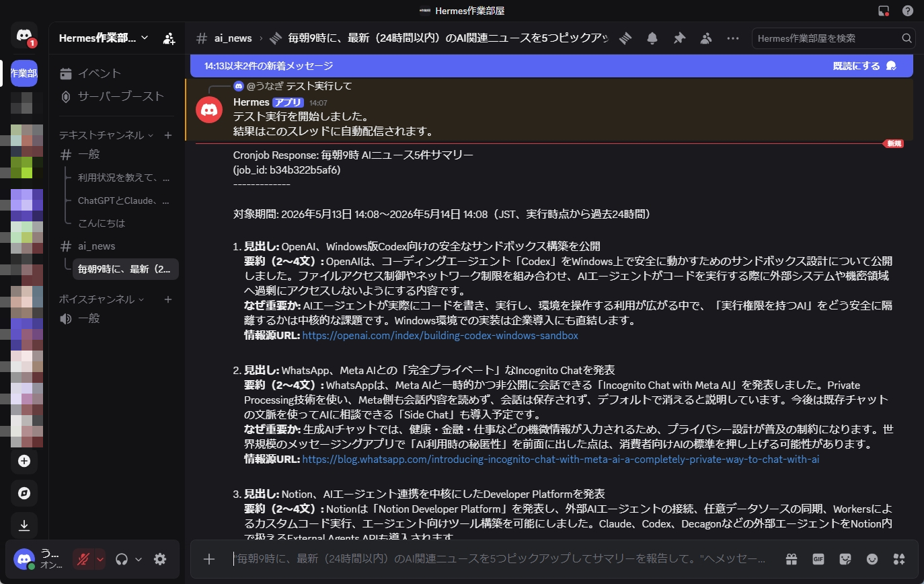Open the download apps icon
This screenshot has height=584, width=924.
pyautogui.click(x=24, y=525)
